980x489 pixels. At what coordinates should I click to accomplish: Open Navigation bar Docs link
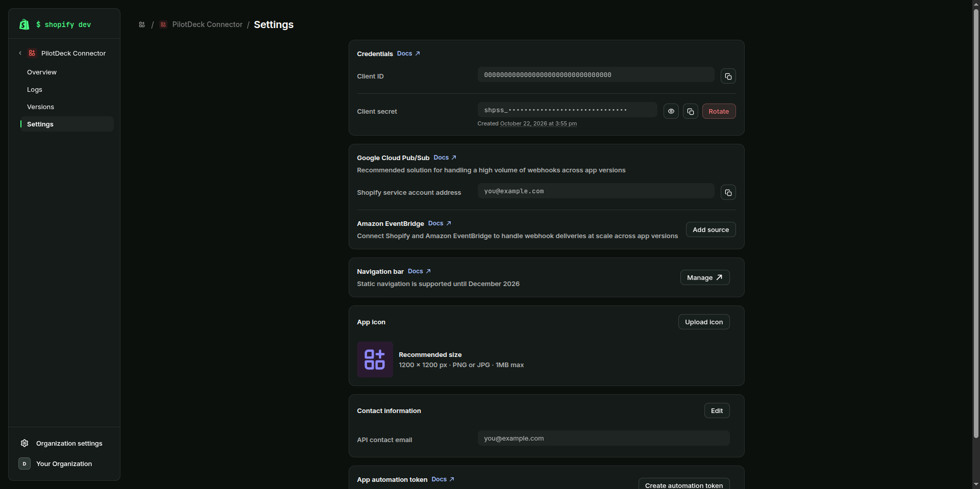click(419, 271)
